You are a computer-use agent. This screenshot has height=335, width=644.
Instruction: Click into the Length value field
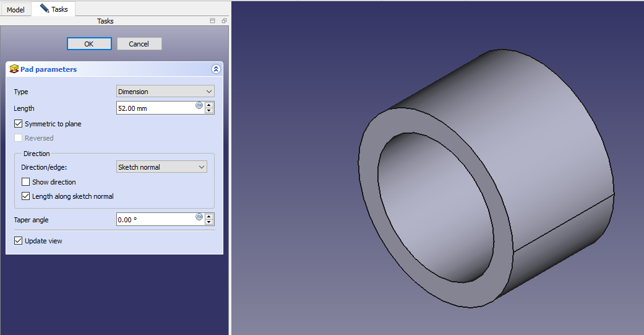[156, 108]
